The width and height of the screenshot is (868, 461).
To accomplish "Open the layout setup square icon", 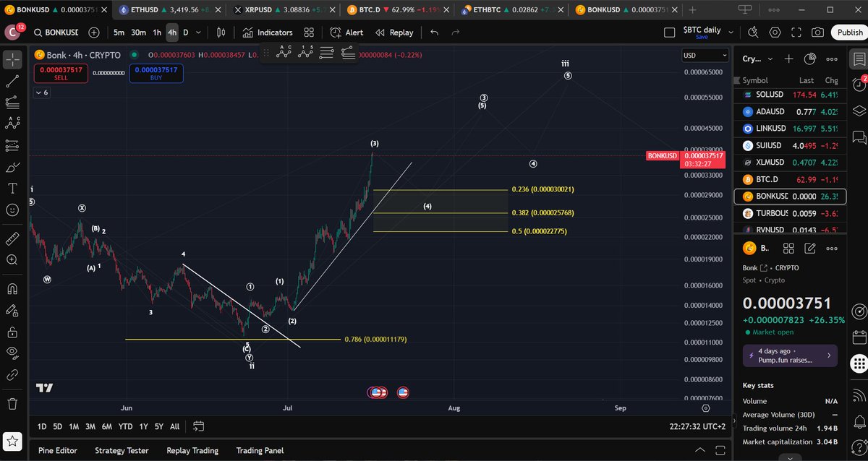I will (x=670, y=33).
